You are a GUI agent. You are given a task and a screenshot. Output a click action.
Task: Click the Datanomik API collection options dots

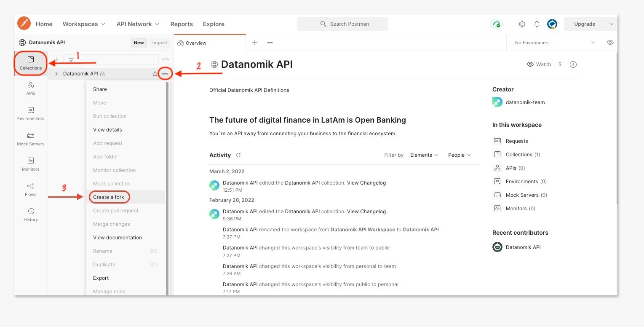(165, 74)
